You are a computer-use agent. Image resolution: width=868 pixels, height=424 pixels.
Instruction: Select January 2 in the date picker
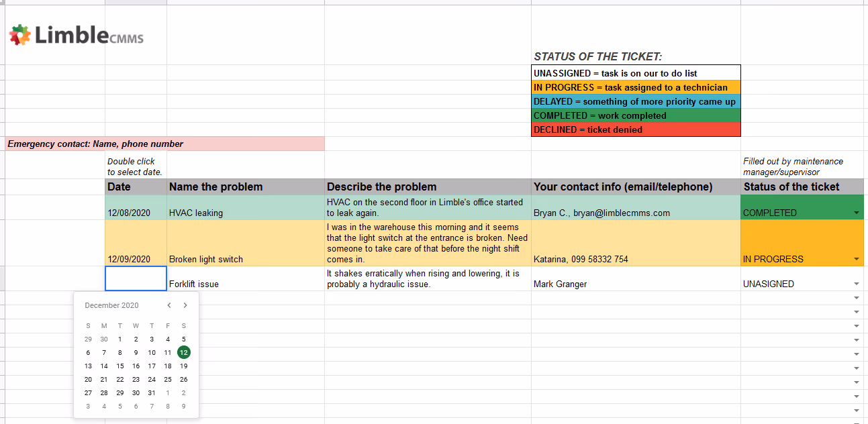[x=183, y=392]
